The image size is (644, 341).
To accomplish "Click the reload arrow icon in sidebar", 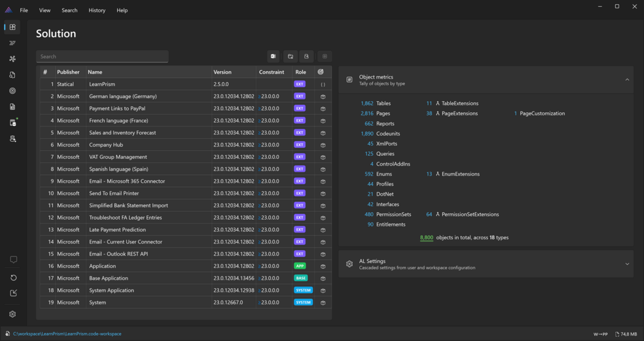I will tap(13, 278).
